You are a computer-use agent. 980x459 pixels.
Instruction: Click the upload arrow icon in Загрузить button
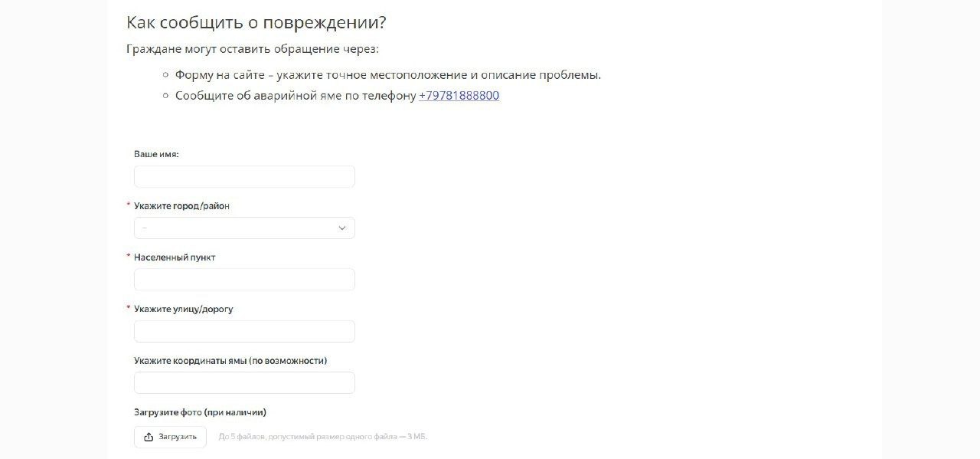[149, 437]
